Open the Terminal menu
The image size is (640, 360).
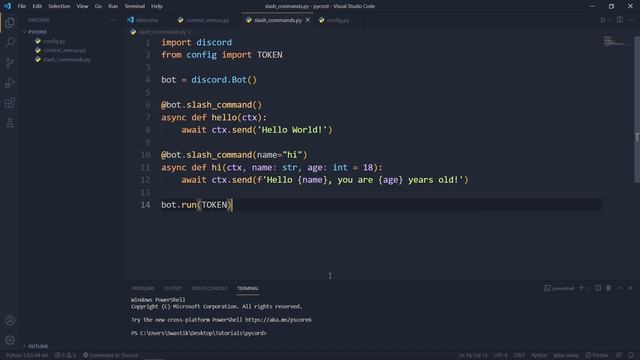[134, 6]
